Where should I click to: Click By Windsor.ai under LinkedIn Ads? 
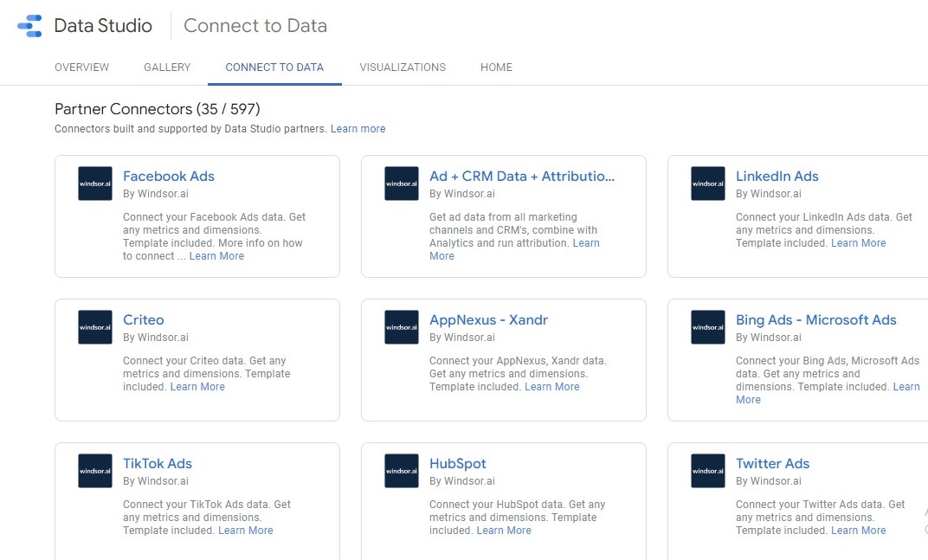(x=769, y=194)
